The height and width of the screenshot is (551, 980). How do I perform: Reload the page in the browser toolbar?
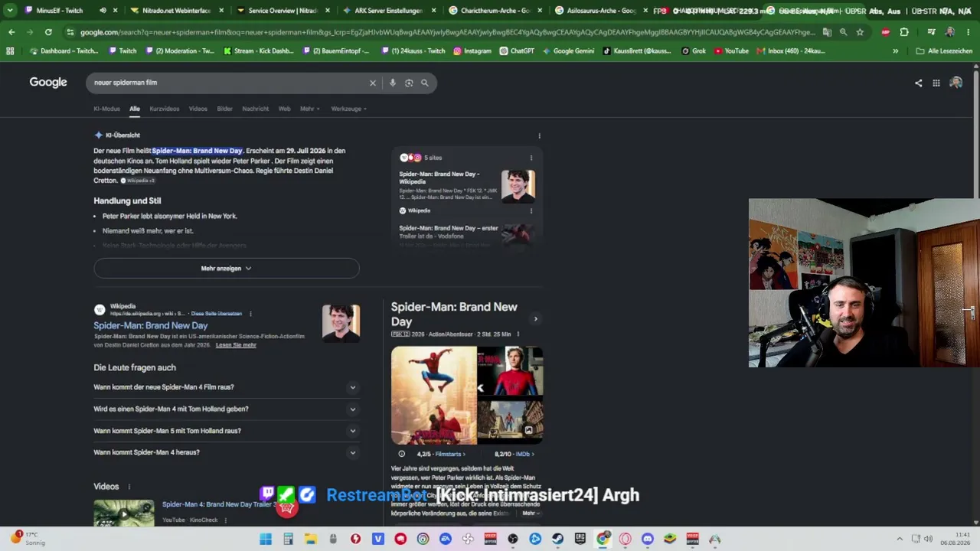click(x=48, y=32)
